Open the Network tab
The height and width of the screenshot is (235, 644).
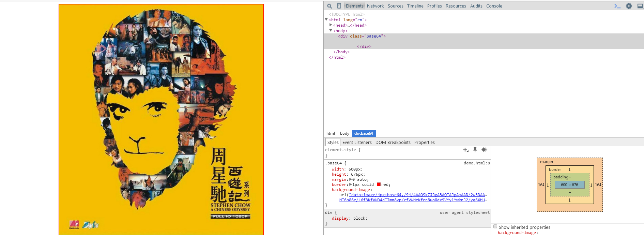point(375,6)
